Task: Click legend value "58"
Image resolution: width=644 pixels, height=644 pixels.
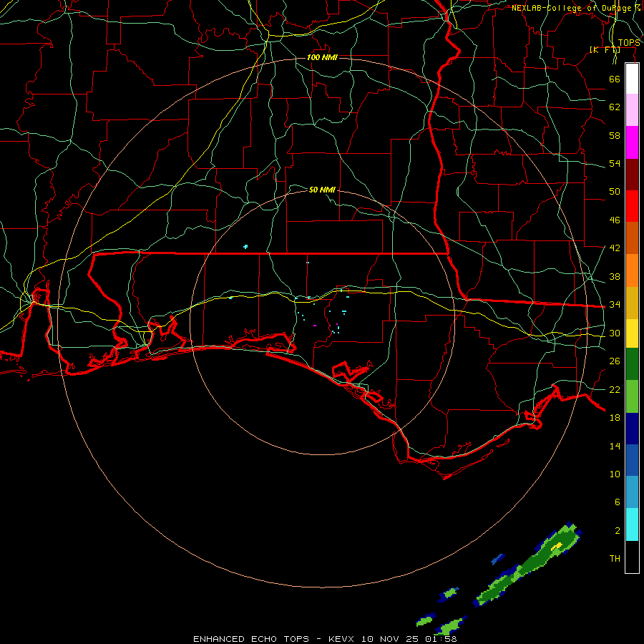Action: (615, 135)
